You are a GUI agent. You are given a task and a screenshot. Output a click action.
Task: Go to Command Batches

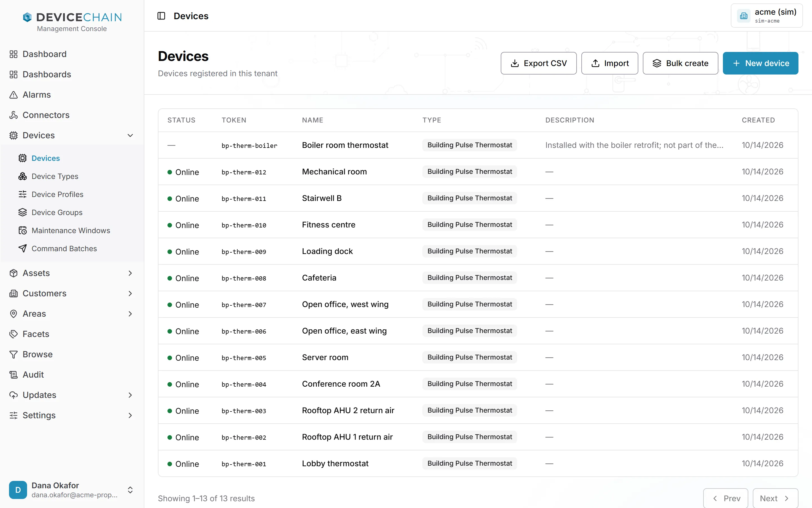[x=64, y=249]
